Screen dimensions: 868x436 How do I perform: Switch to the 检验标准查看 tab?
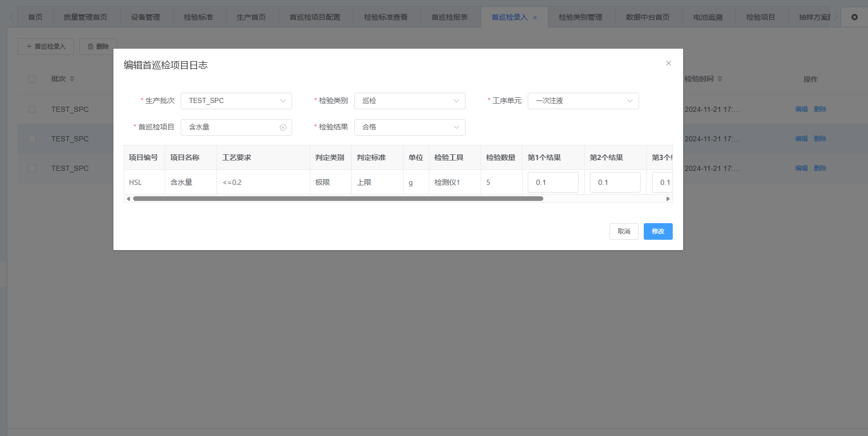[x=386, y=17]
